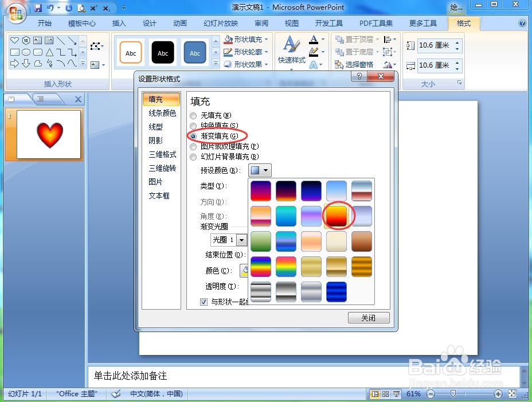The width and height of the screenshot is (532, 402).
Task: Toggle the rotate with shape checkbox
Action: (x=204, y=302)
